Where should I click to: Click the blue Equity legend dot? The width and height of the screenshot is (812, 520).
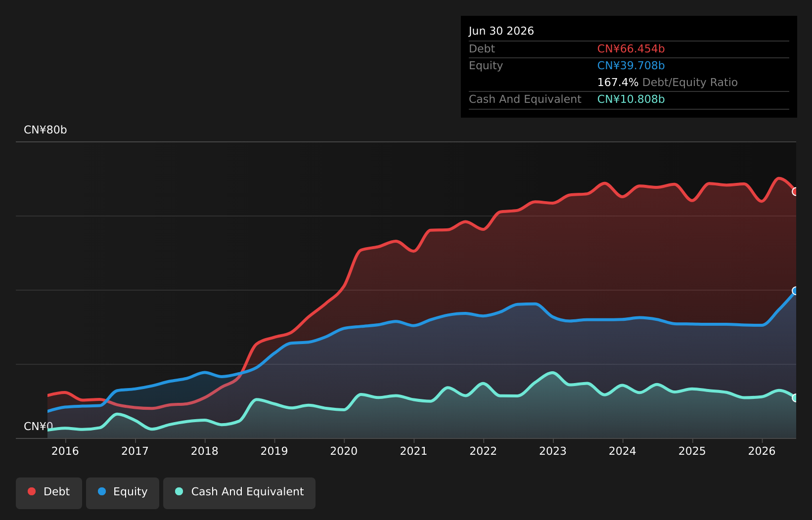click(102, 491)
